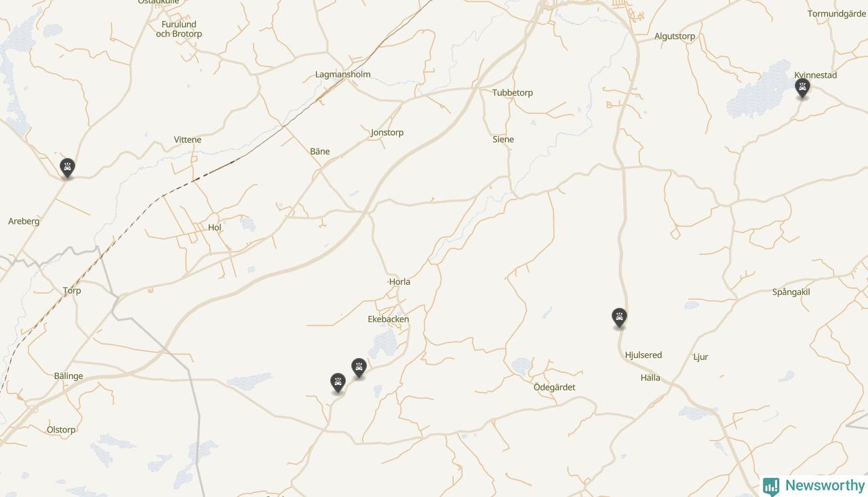
Task: Click the car marker above Areberg
Action: [67, 167]
